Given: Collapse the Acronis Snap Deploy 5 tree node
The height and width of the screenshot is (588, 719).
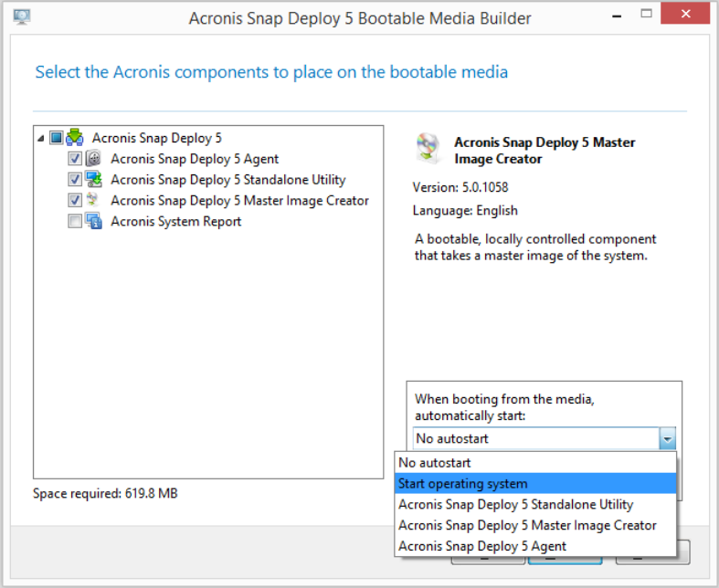Looking at the screenshot, I should (41, 139).
